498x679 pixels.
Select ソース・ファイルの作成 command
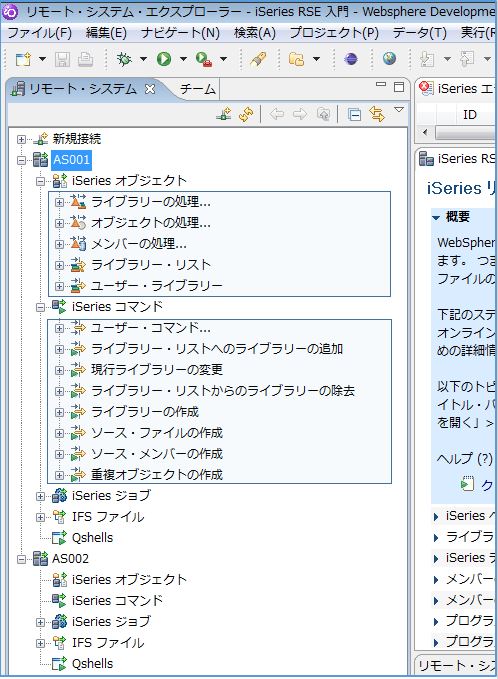(x=157, y=433)
